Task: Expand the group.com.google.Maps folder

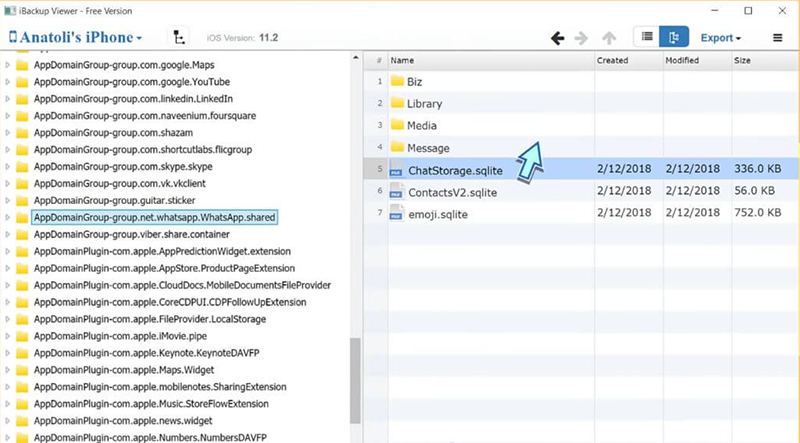Action: tap(8, 65)
